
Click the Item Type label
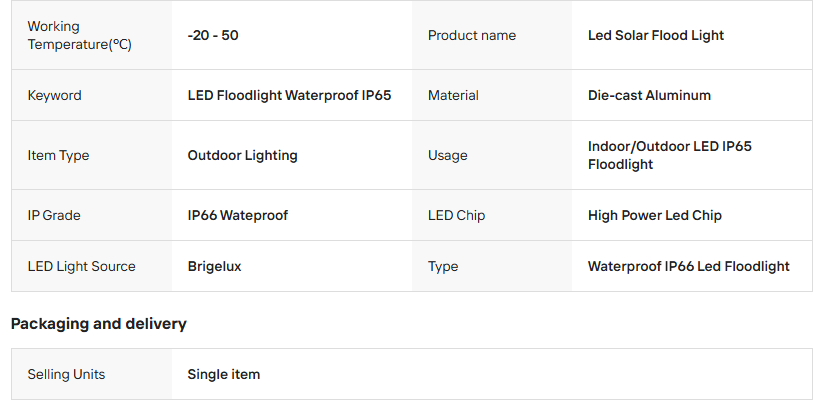(x=58, y=156)
